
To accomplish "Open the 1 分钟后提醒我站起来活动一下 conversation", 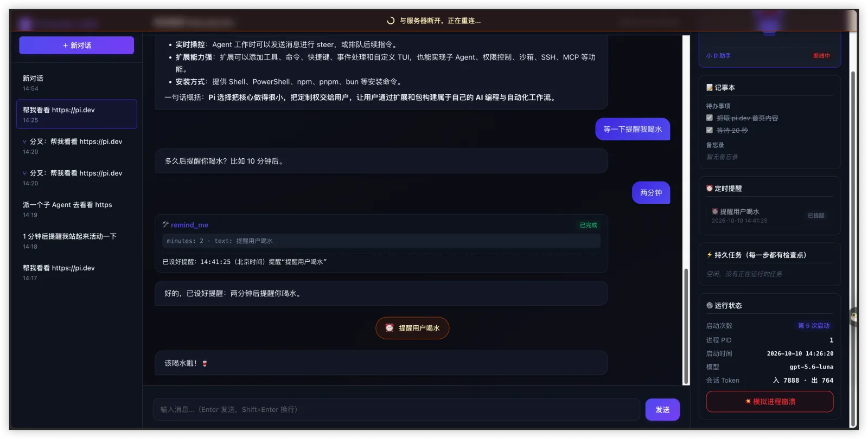I will point(76,241).
